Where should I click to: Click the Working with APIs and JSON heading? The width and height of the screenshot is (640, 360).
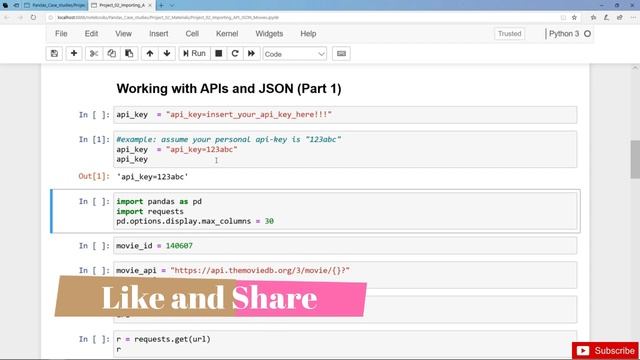tap(229, 89)
